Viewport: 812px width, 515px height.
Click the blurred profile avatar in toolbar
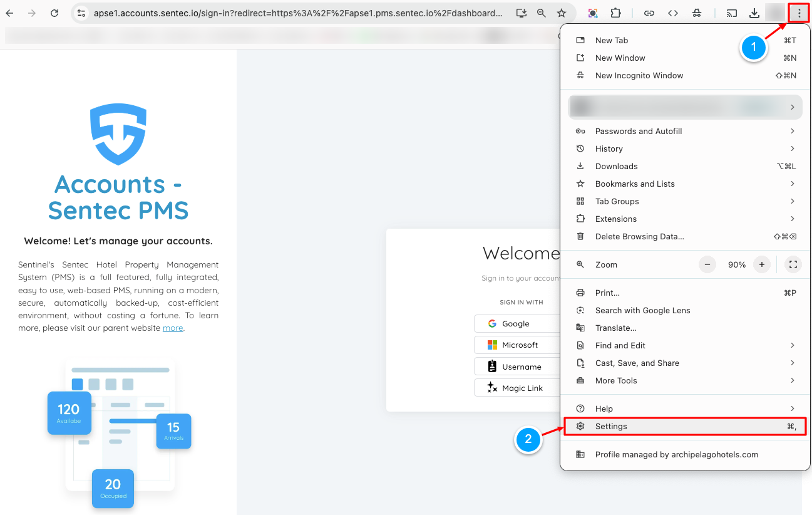coord(775,13)
